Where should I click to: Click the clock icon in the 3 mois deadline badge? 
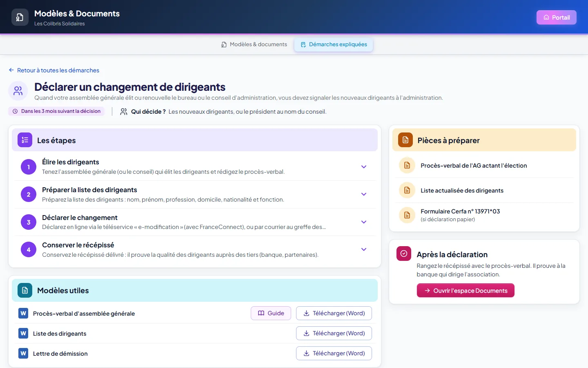pos(15,111)
